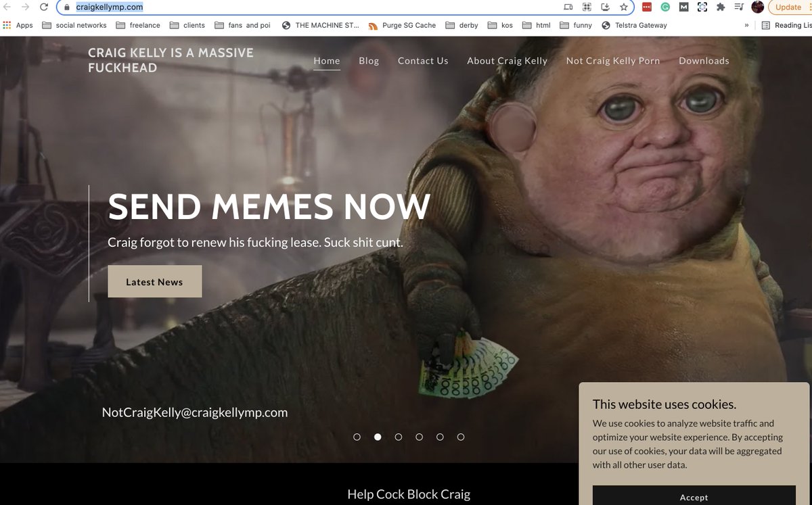Switch to the last slide using its dot
The width and height of the screenshot is (812, 505).
461,437
